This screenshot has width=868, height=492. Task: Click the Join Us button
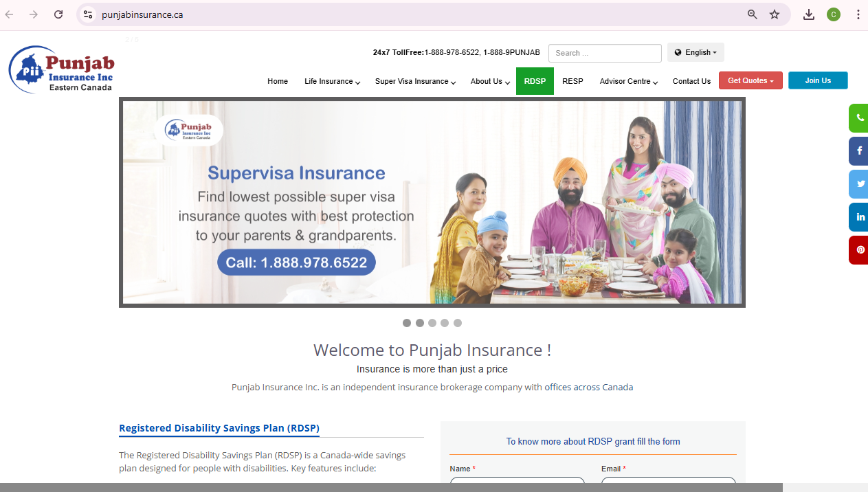pos(818,80)
